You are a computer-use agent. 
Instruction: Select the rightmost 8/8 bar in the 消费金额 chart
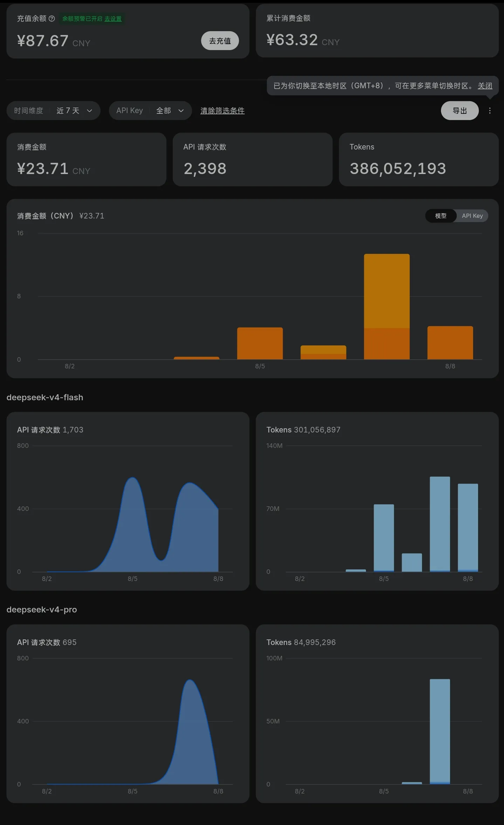pos(450,342)
